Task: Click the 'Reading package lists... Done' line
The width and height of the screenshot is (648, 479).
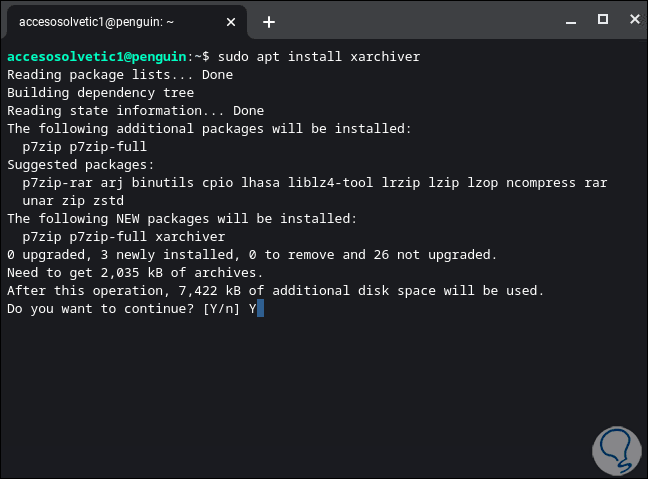Action: 120,75
